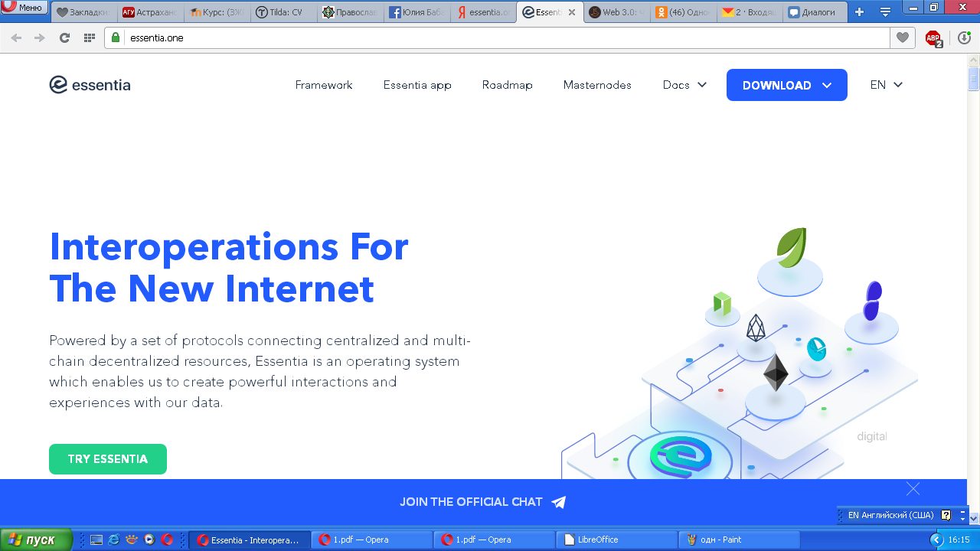Click the green NEO cube icon
The height and width of the screenshot is (551, 980).
722,304
